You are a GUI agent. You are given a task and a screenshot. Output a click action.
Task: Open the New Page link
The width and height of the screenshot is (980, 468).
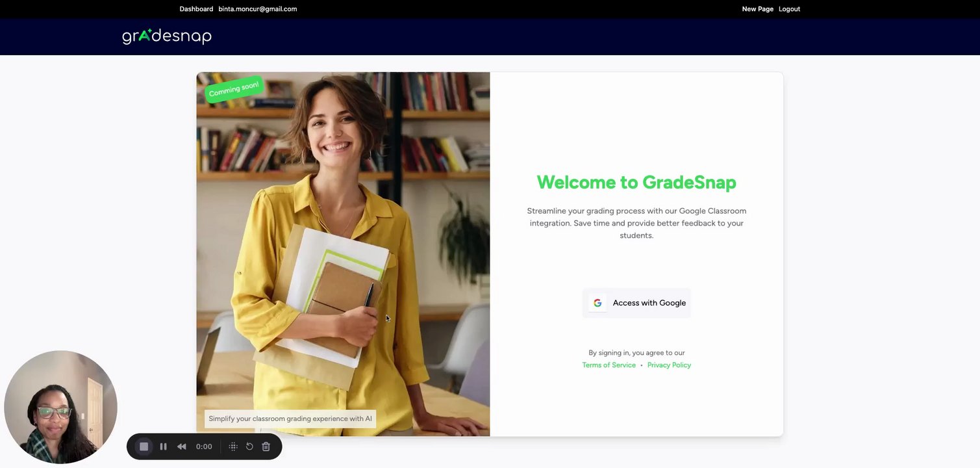click(757, 9)
